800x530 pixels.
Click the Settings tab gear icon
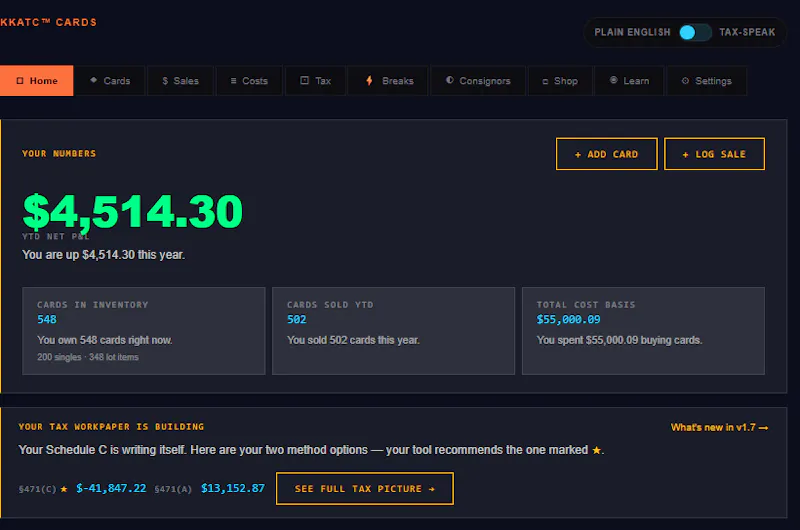(x=685, y=81)
